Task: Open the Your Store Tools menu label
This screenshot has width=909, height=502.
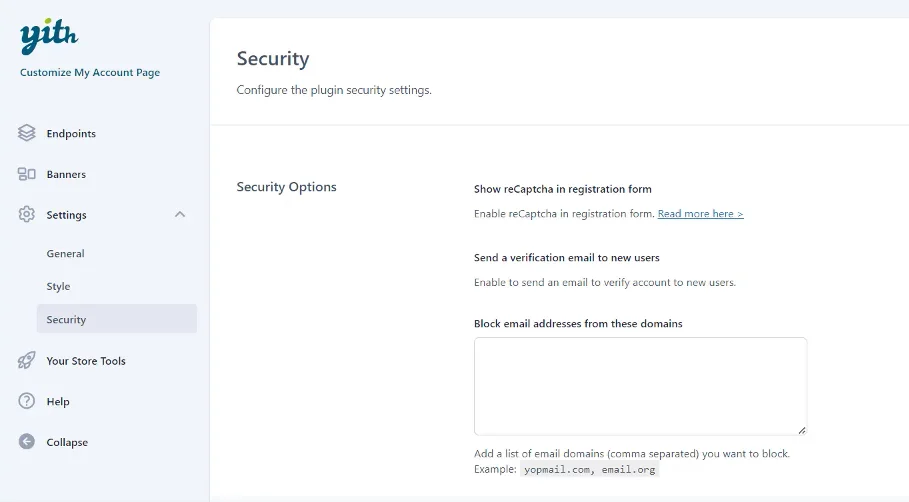Action: (86, 361)
